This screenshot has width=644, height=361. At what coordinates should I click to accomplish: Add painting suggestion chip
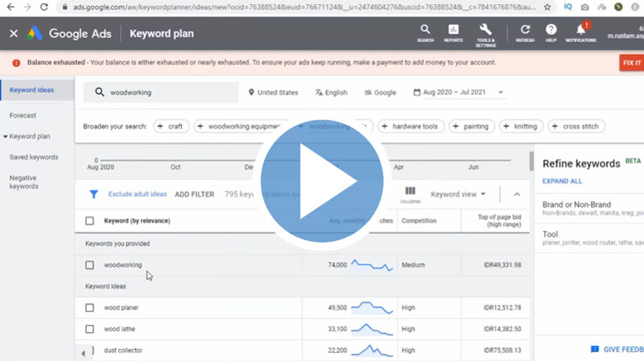coord(471,126)
